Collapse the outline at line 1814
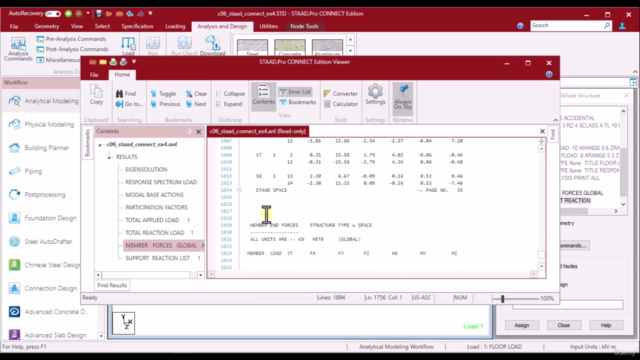 click(x=240, y=190)
